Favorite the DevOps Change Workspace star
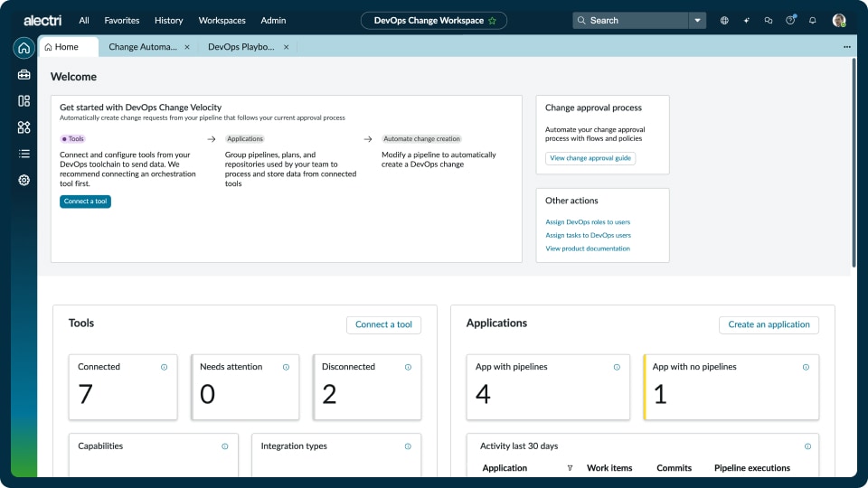868x488 pixels. click(492, 21)
